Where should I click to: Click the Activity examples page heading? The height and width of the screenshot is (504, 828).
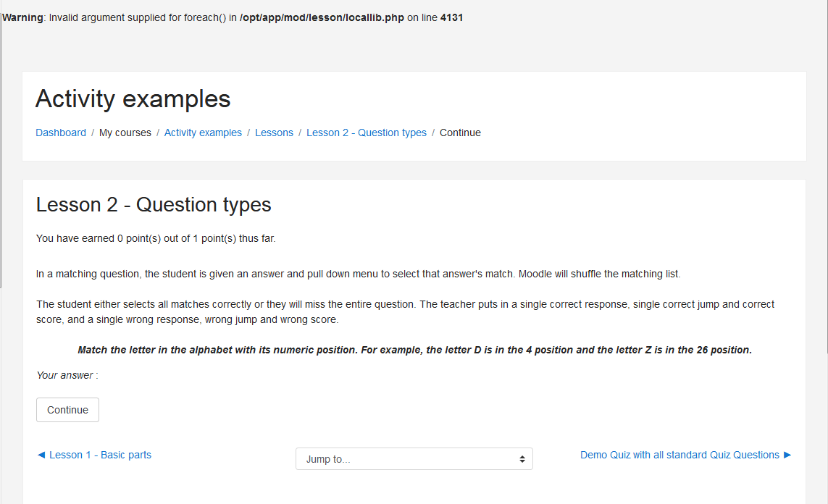click(133, 99)
